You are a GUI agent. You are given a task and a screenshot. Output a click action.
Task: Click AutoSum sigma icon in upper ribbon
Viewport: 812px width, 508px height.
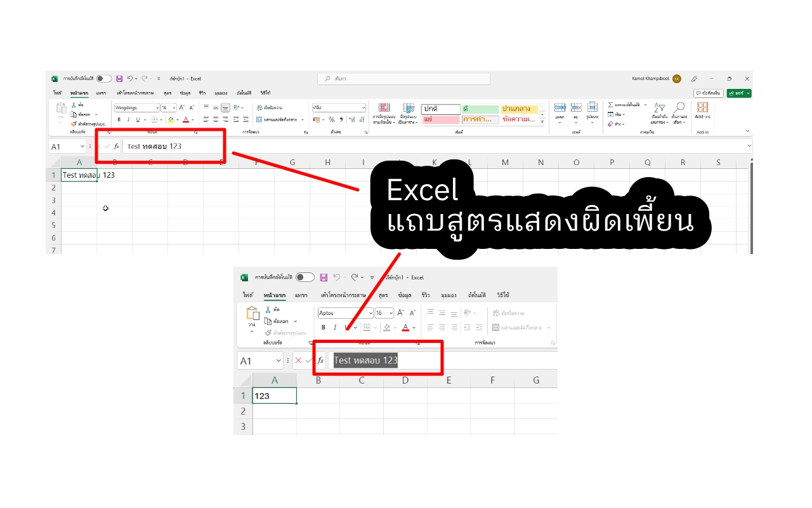pos(610,105)
